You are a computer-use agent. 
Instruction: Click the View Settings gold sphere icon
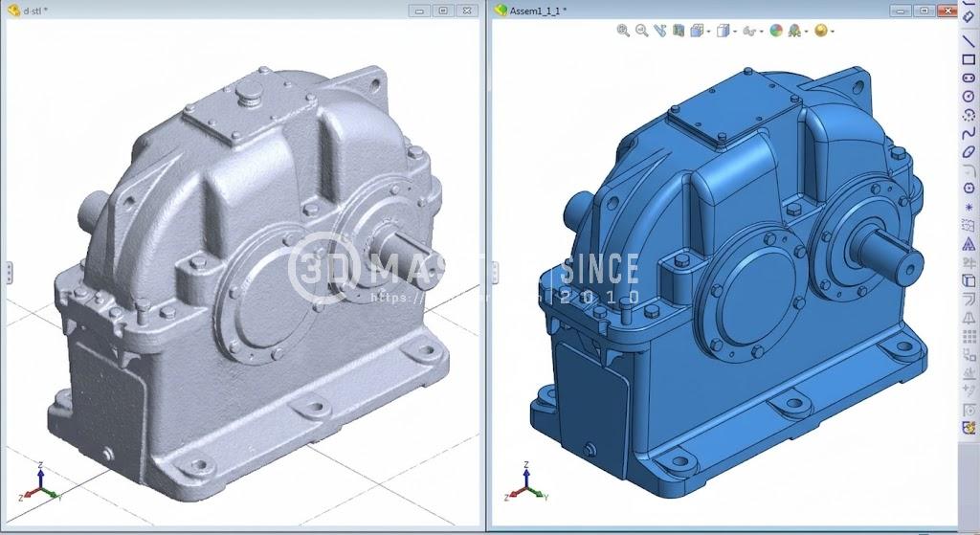[821, 31]
